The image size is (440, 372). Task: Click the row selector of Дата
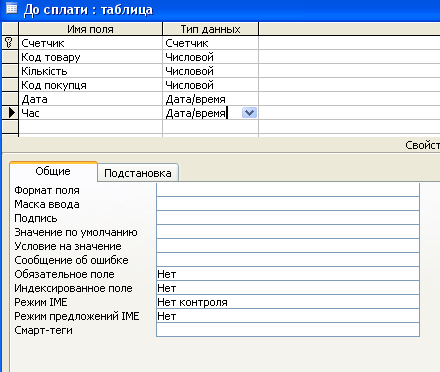[x=10, y=99]
